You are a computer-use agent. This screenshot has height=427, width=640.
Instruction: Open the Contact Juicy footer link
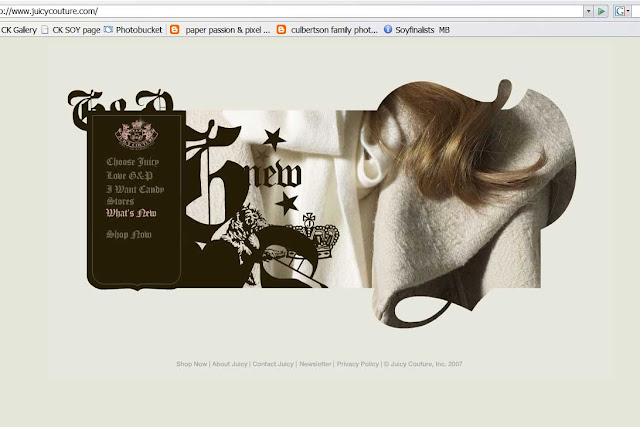273,364
